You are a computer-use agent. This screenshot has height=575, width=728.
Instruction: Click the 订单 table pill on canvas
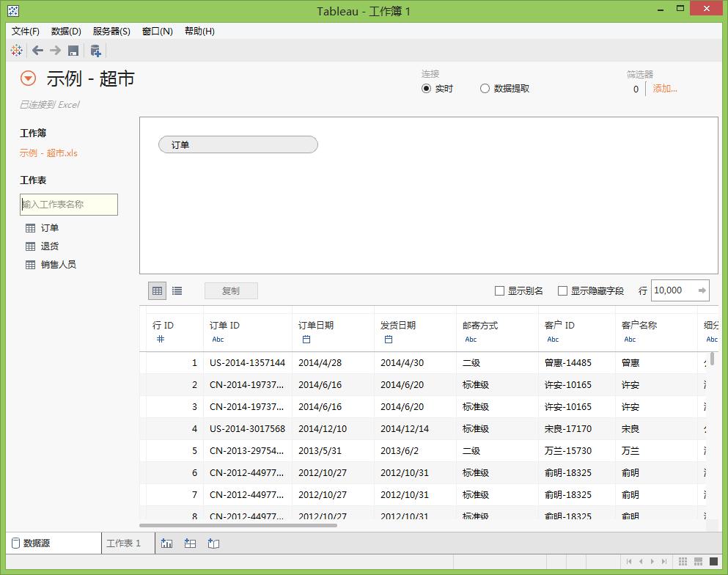pyautogui.click(x=238, y=144)
